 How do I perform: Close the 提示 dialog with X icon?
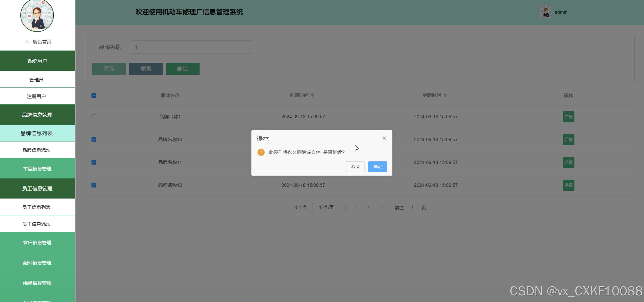pos(384,138)
